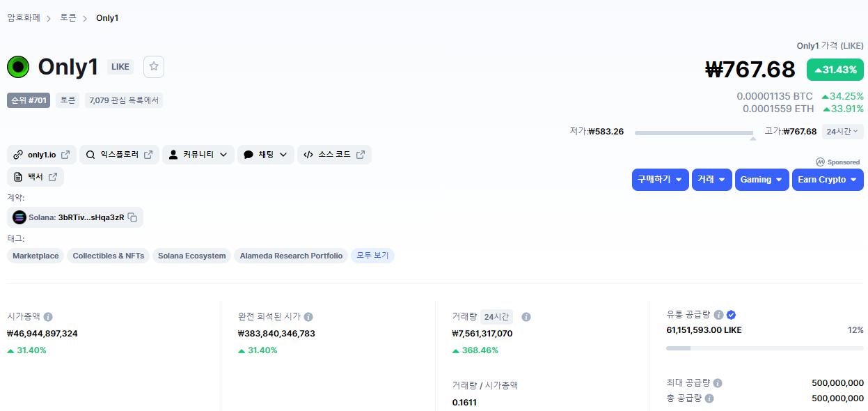Open the 24시간 time range dropdown
Screen dimensions: 868x411
pyautogui.click(x=842, y=131)
